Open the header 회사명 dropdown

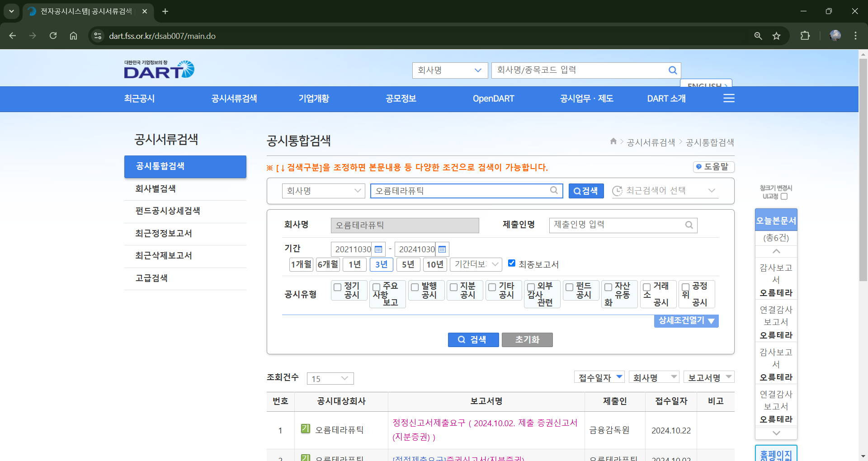click(450, 70)
